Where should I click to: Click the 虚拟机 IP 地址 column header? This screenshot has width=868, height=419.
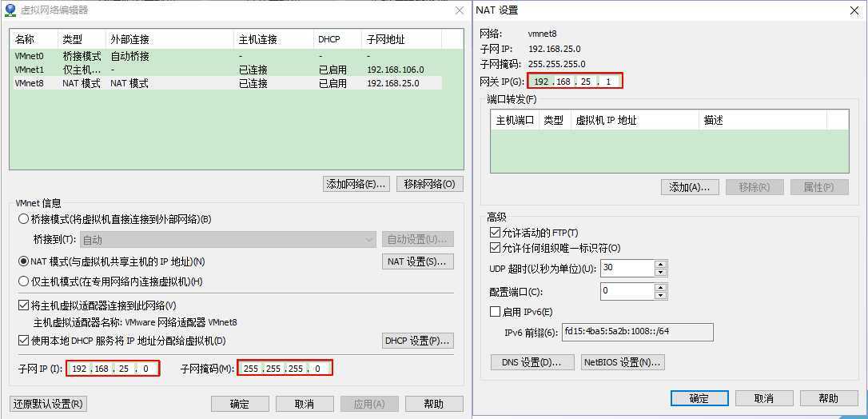point(635,120)
